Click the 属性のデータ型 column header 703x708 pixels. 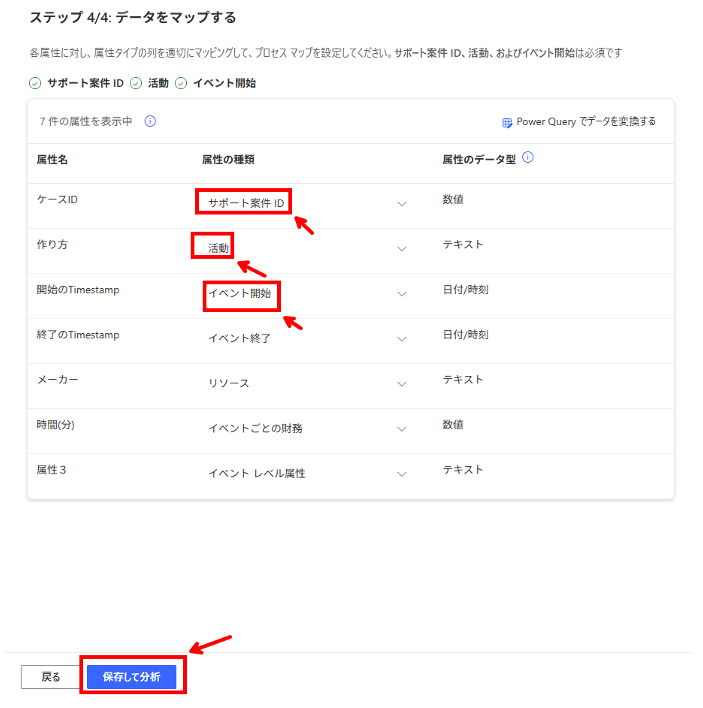(479, 160)
